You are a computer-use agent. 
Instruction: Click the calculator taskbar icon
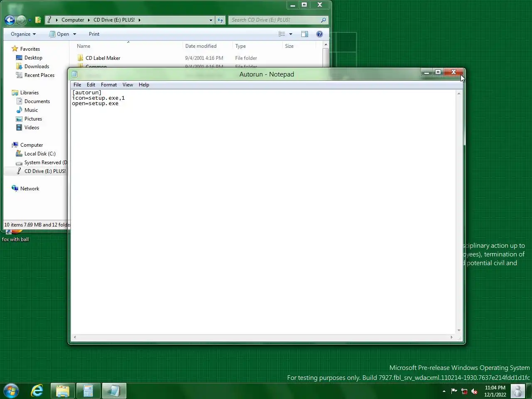coord(88,391)
